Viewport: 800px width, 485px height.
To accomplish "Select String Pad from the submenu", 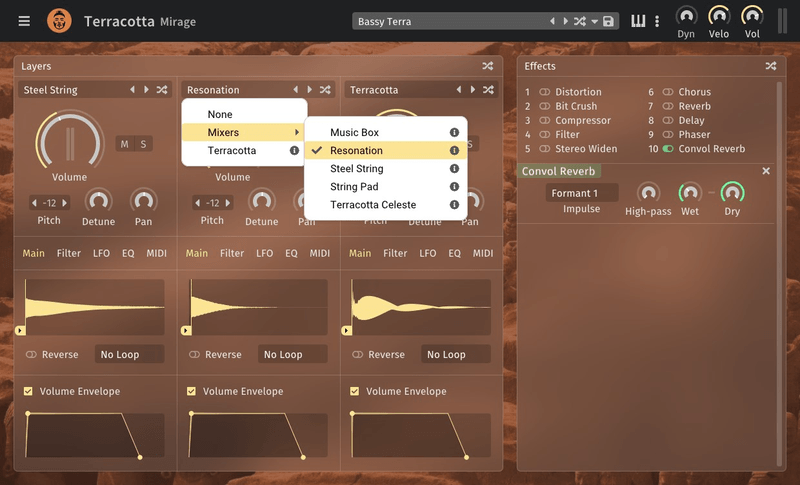I will pos(356,187).
